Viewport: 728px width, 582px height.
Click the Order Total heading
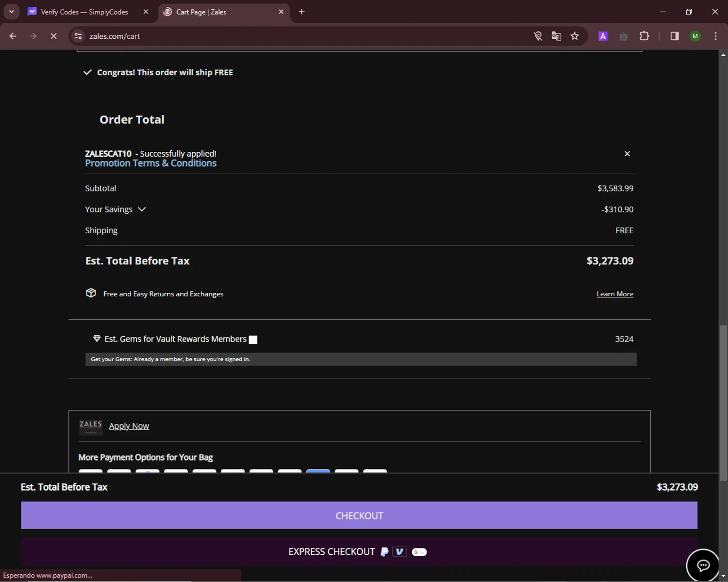132,119
